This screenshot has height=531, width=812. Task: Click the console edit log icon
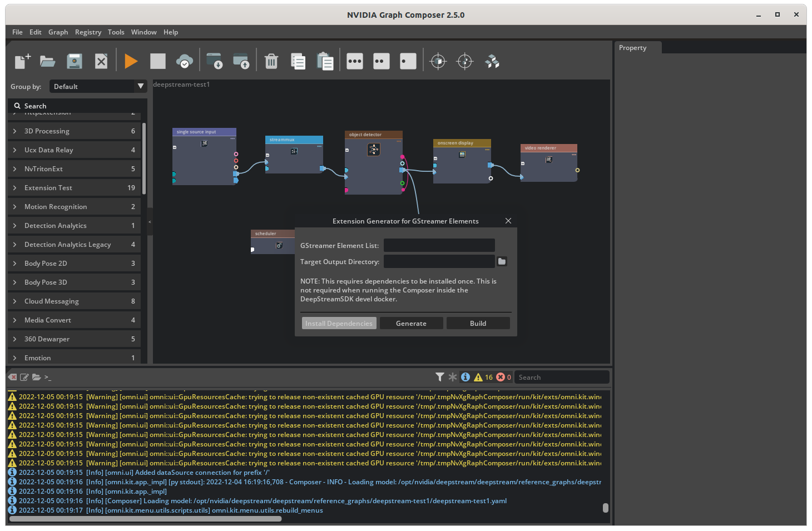[x=24, y=377]
